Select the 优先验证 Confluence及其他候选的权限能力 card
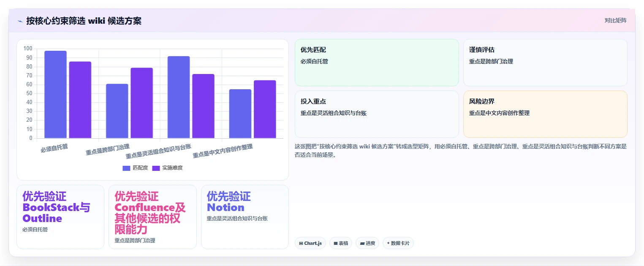Viewport: 644px width, 266px height. click(152, 217)
